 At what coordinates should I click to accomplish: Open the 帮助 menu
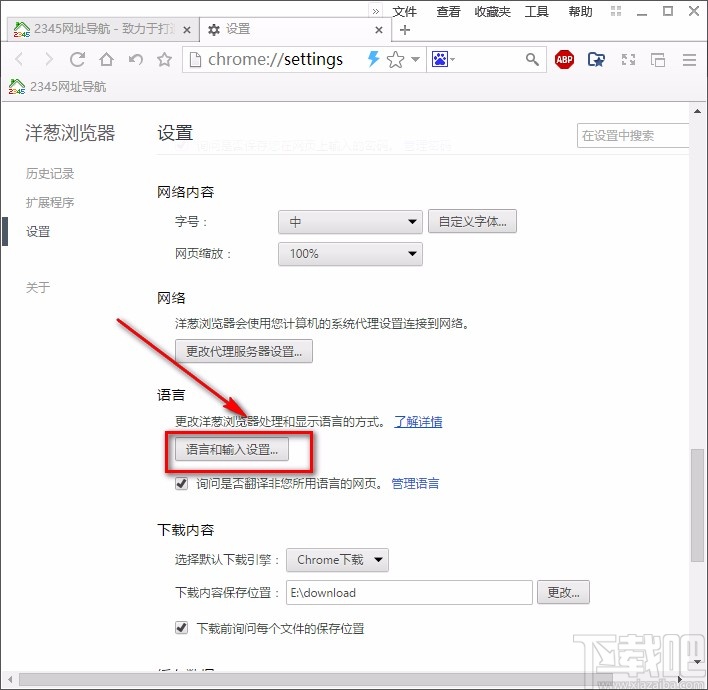pos(580,11)
